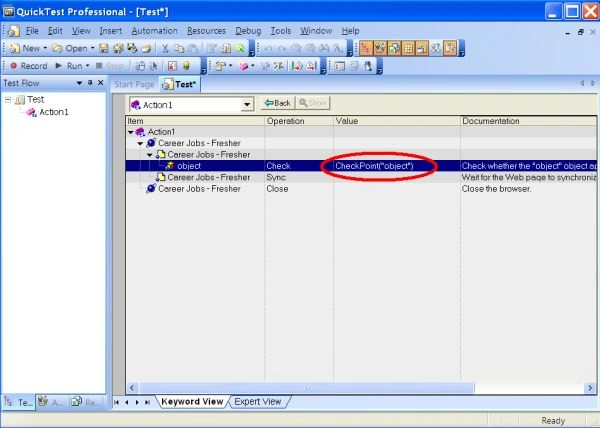Click the Redo arrow icon
The width and height of the screenshot is (600, 428).
282,48
